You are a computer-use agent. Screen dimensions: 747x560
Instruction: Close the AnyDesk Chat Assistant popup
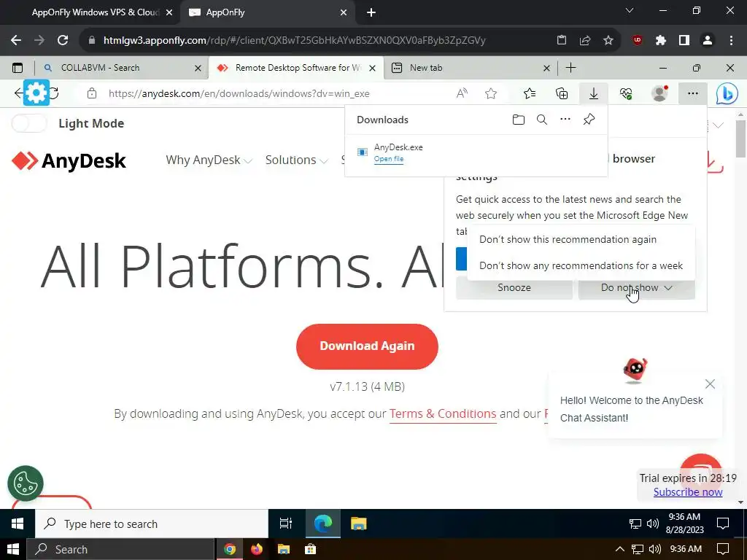point(710,384)
